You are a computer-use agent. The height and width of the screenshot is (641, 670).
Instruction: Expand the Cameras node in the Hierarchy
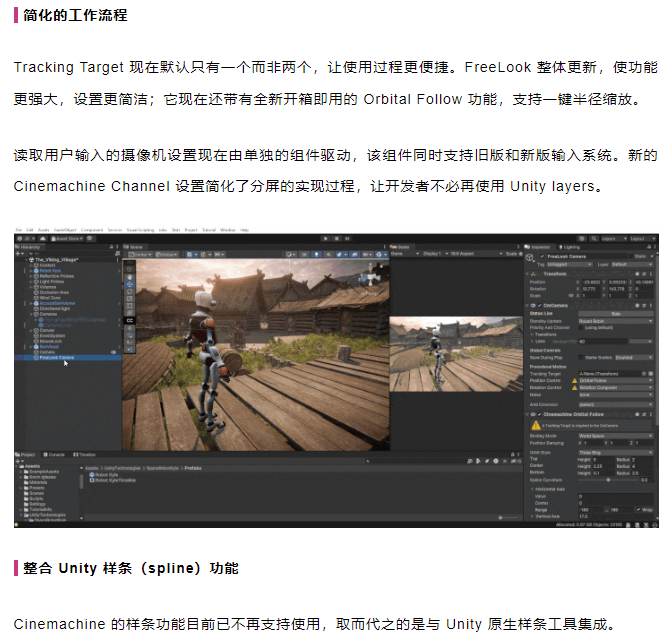point(31,314)
